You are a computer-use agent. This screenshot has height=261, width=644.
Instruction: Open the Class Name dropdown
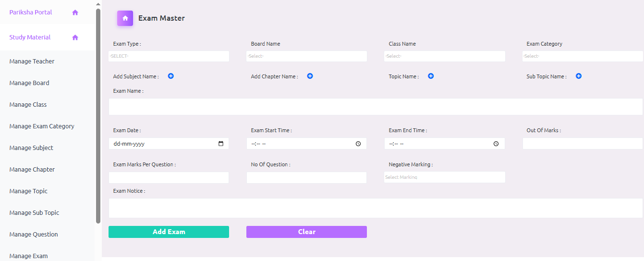click(444, 56)
